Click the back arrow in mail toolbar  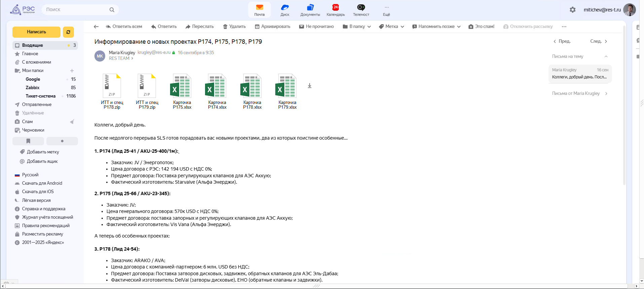point(96,27)
